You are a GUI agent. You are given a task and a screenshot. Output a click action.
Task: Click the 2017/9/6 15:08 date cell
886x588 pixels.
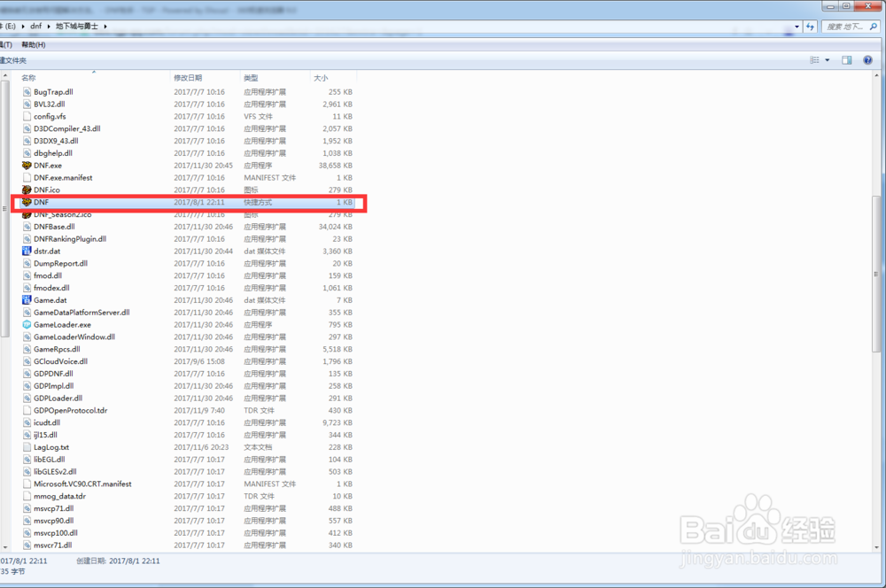[199, 361]
